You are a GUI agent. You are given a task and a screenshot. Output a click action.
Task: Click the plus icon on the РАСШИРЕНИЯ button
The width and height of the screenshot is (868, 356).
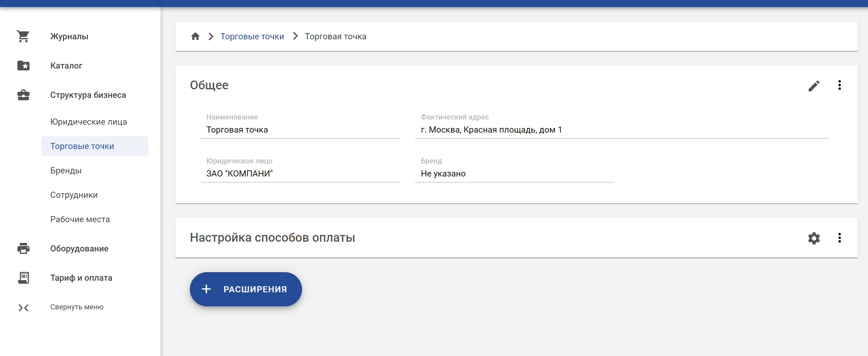click(x=206, y=289)
